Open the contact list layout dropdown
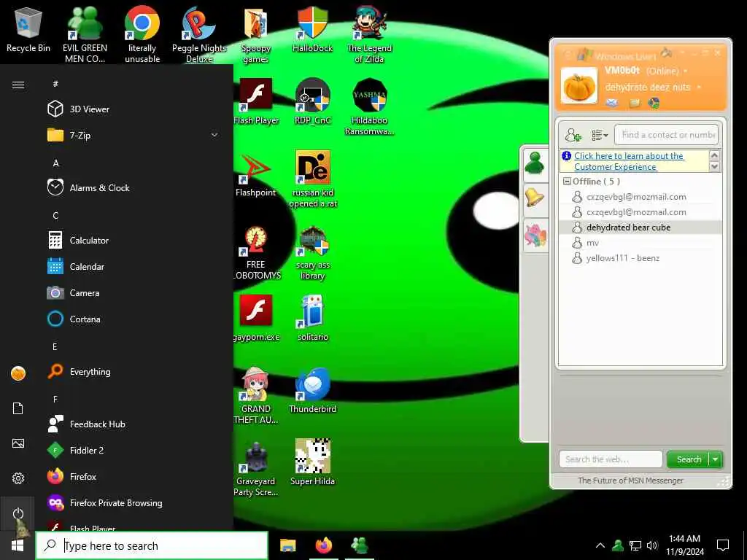The width and height of the screenshot is (747, 560). click(x=600, y=136)
